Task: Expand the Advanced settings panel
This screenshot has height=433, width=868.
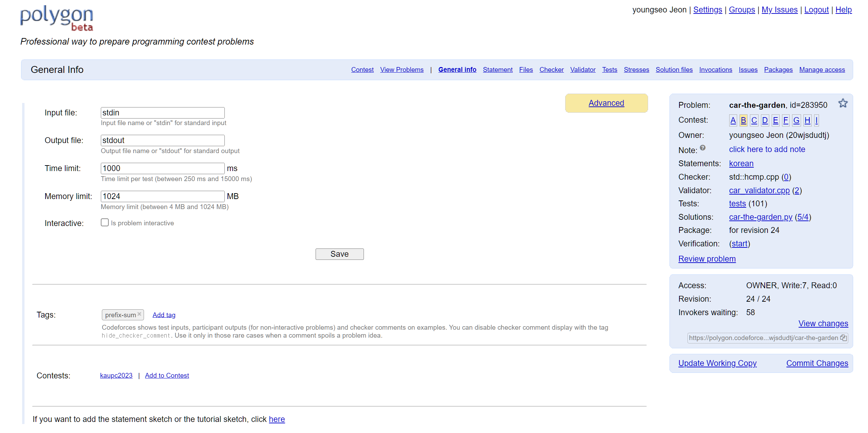Action: [x=606, y=103]
